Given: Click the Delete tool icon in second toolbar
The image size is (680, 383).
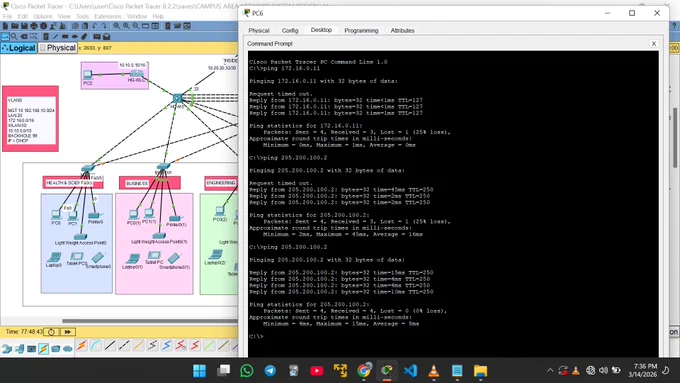Looking at the screenshot, I should tap(24, 37).
